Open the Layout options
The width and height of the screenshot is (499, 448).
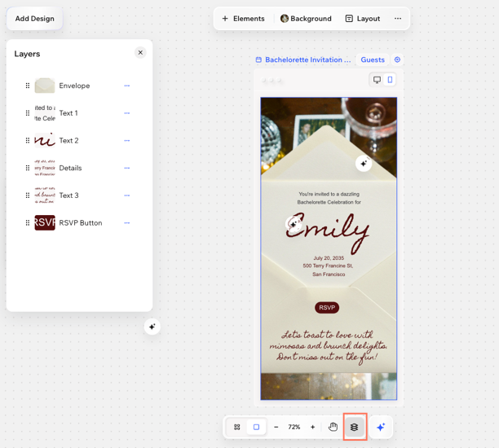pos(363,19)
